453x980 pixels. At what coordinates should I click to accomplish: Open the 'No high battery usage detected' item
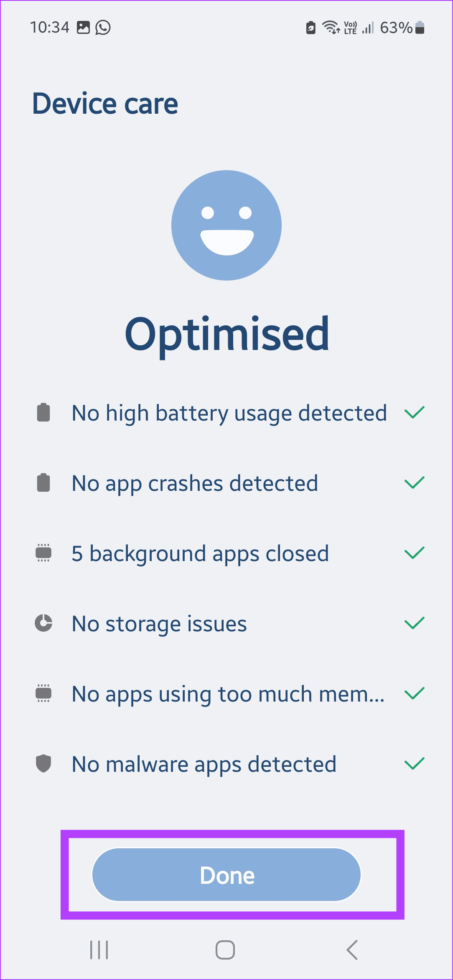click(x=229, y=413)
